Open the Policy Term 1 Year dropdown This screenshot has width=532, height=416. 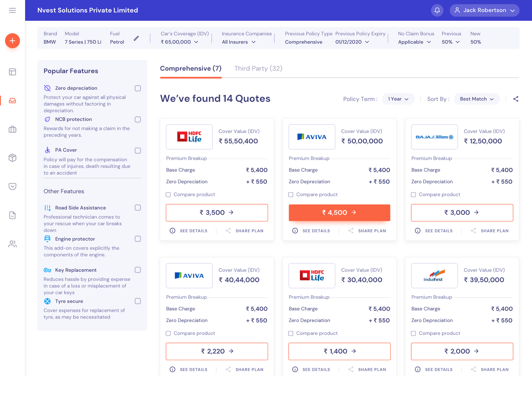398,99
